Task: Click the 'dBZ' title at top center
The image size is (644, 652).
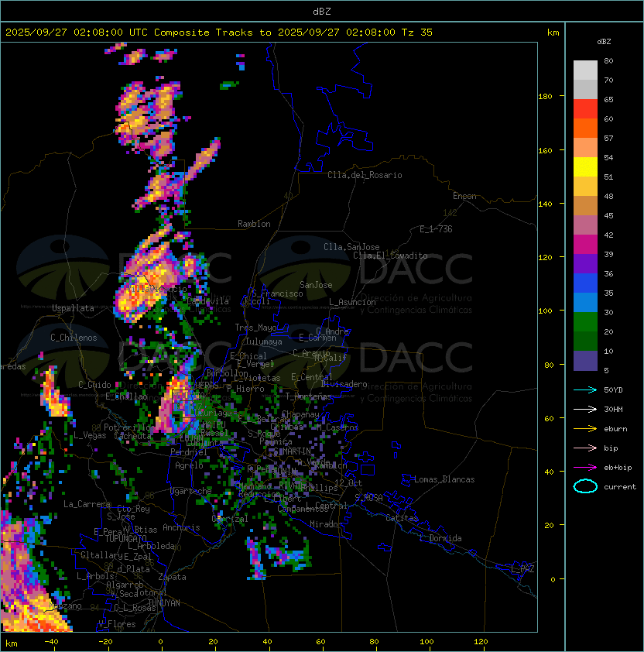Action: pos(322,12)
